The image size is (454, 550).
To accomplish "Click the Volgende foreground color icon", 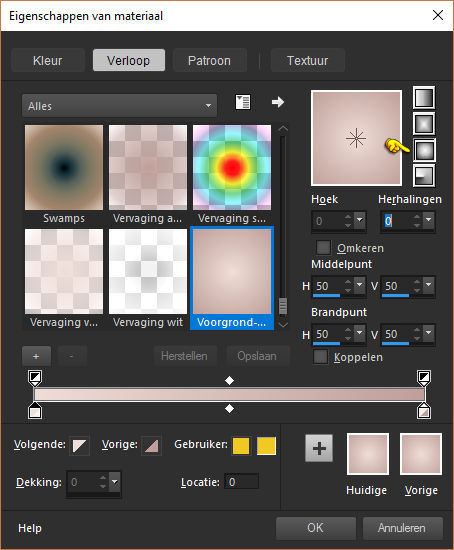I will click(80, 446).
